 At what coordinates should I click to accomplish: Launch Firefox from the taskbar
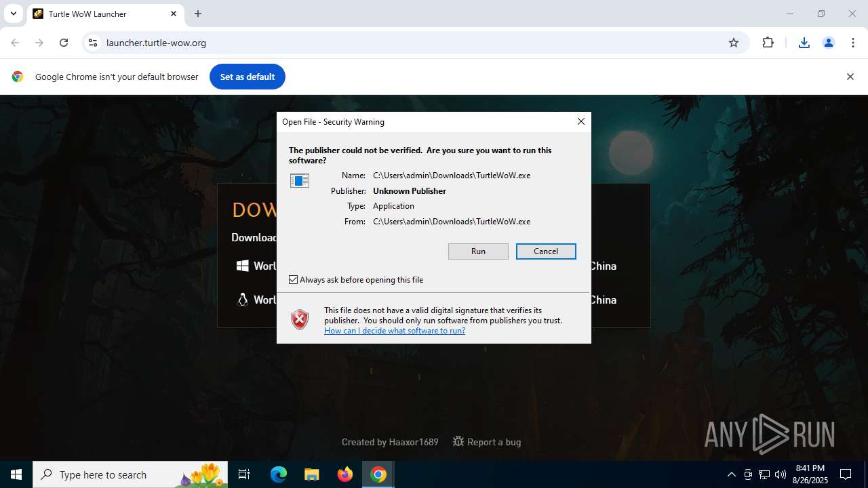(345, 474)
